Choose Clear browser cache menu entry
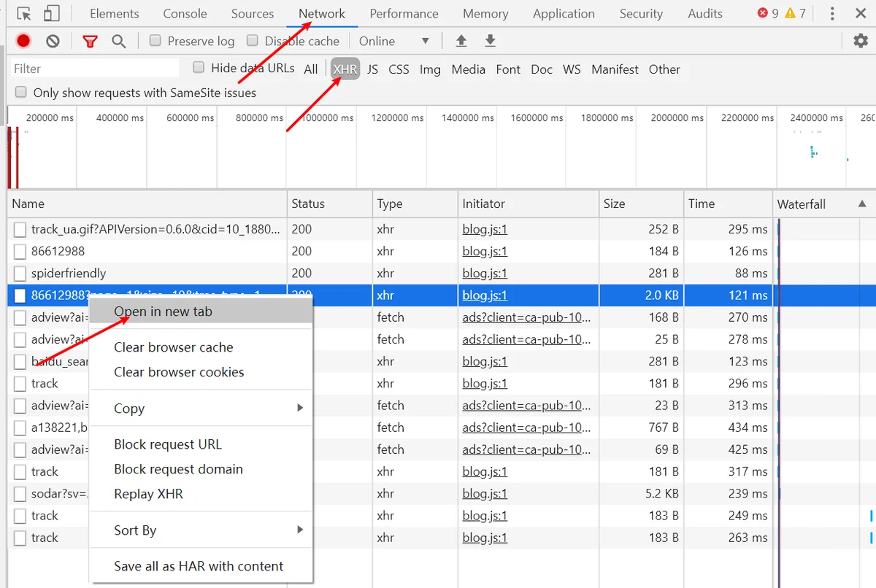Viewport: 876px width, 588px height. point(201,347)
